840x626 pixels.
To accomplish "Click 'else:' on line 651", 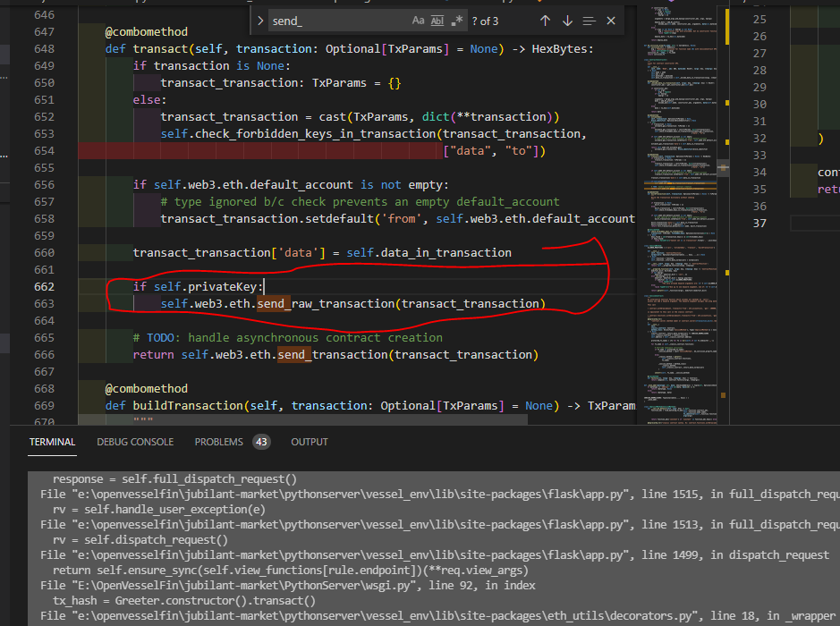I will [x=150, y=99].
